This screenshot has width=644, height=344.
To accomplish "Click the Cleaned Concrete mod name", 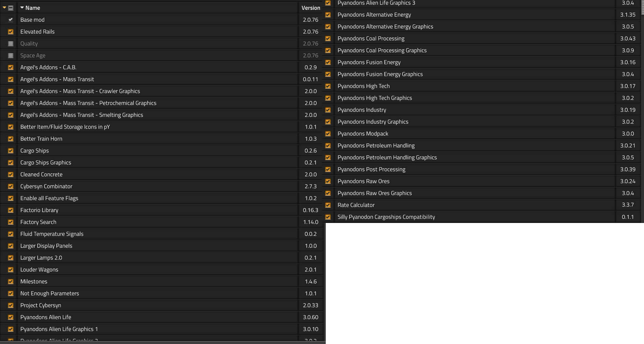I will [x=41, y=174].
